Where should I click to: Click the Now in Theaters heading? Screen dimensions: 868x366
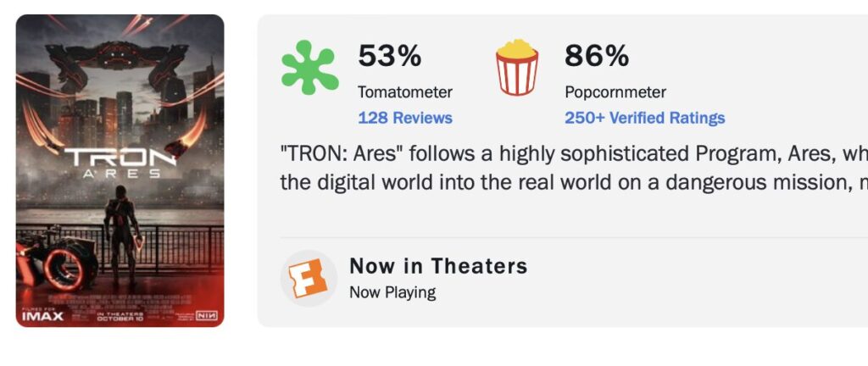pyautogui.click(x=438, y=266)
